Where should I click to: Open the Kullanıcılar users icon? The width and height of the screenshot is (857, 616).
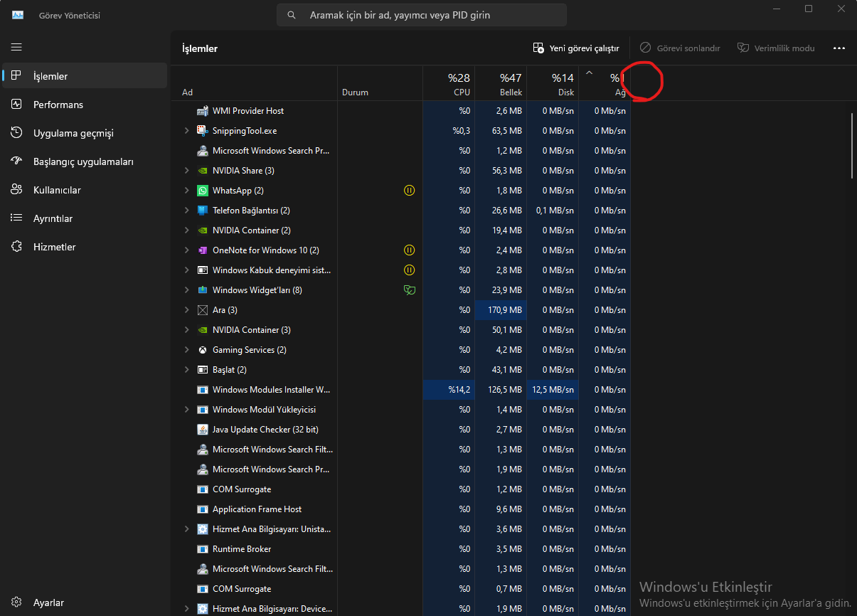pyautogui.click(x=17, y=190)
